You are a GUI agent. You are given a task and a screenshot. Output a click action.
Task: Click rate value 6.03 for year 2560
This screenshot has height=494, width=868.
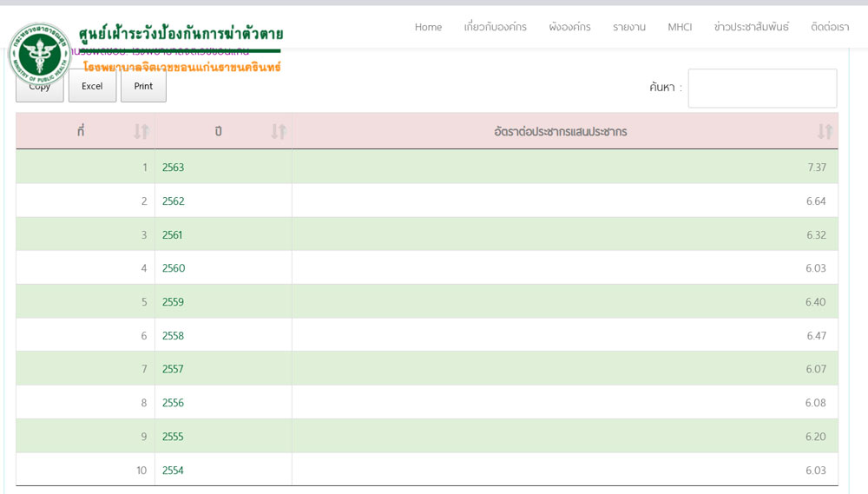[815, 268]
